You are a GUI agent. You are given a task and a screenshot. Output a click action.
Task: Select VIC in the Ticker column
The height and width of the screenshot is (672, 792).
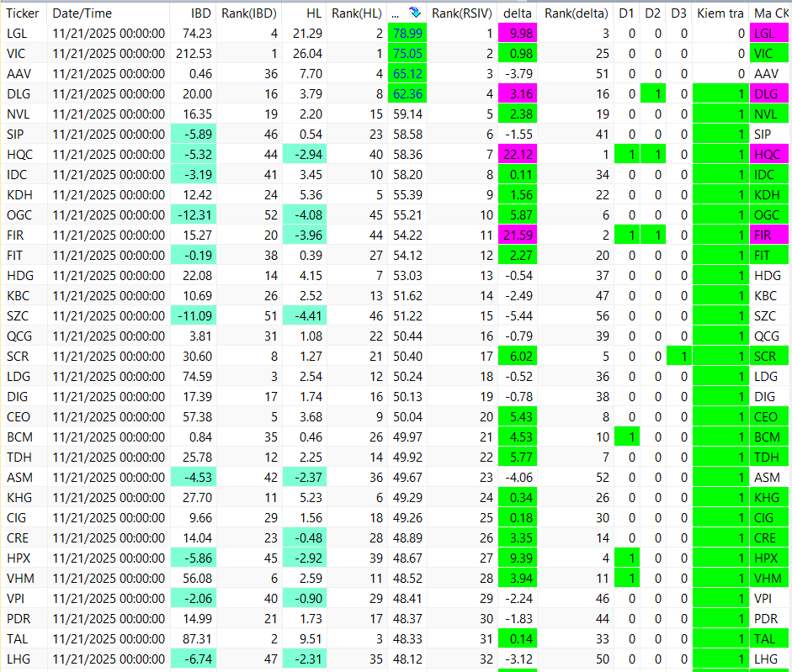coord(16,54)
